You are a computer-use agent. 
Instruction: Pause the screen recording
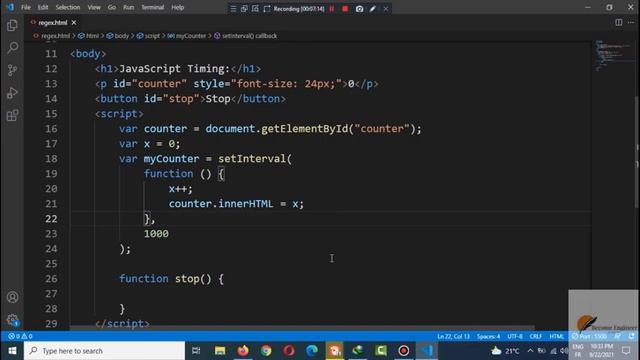point(332,9)
